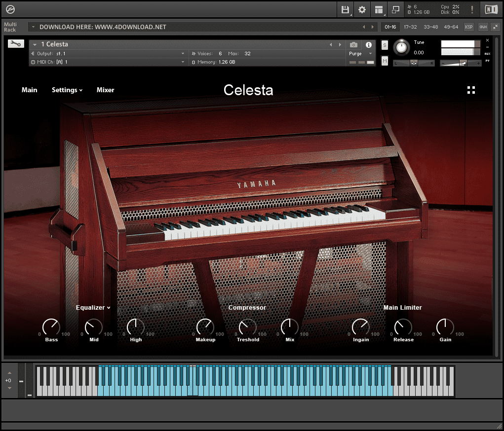Click the wrench edit instrument icon
504x431 pixels.
point(16,44)
